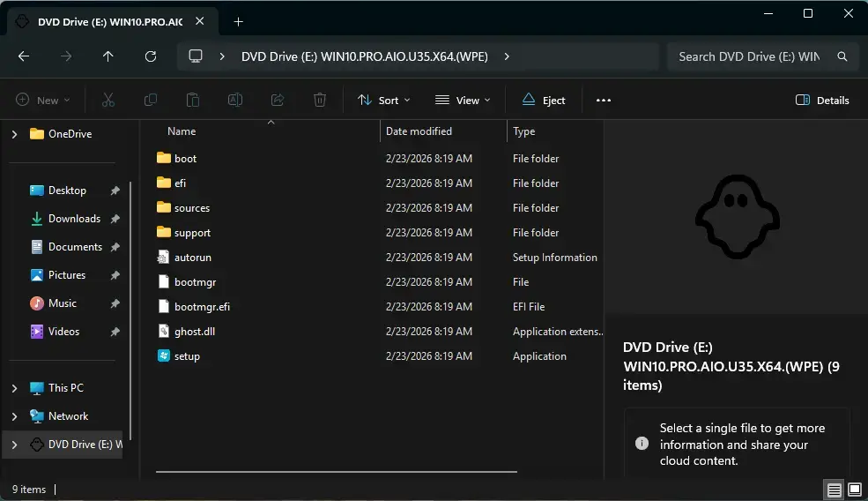
Task: Expand the Network tree node
Action: [x=14, y=416]
